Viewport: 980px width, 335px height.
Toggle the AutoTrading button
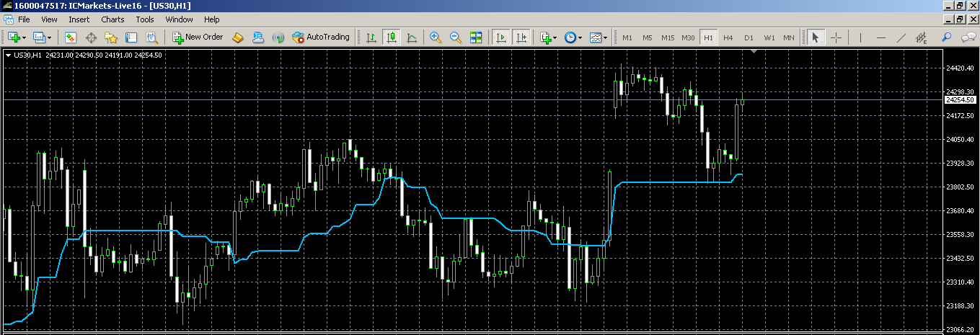tap(321, 37)
